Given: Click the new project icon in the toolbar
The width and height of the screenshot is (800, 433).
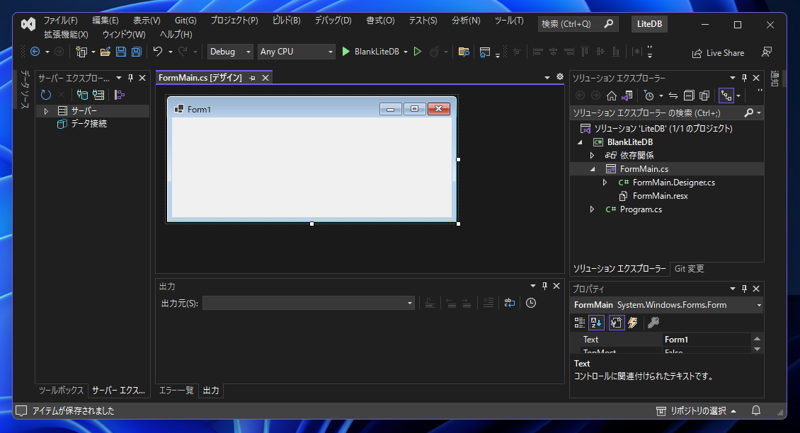Looking at the screenshot, I should coord(81,52).
